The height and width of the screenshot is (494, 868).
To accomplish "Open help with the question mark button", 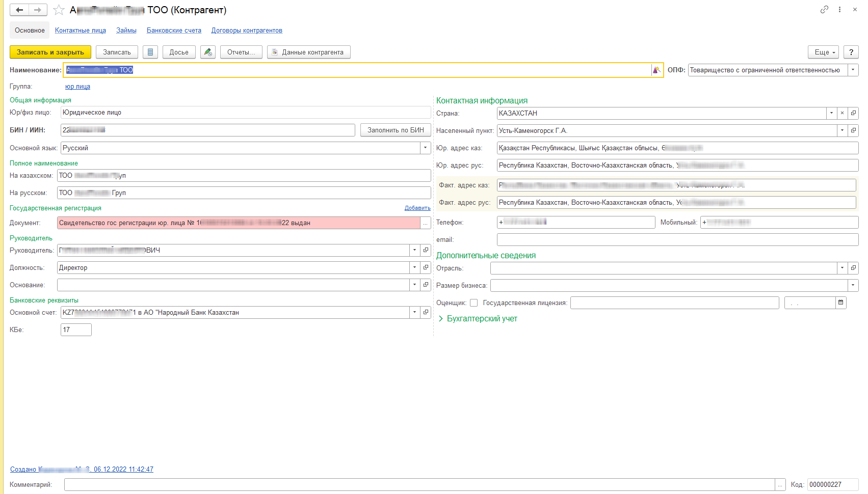I will (851, 52).
